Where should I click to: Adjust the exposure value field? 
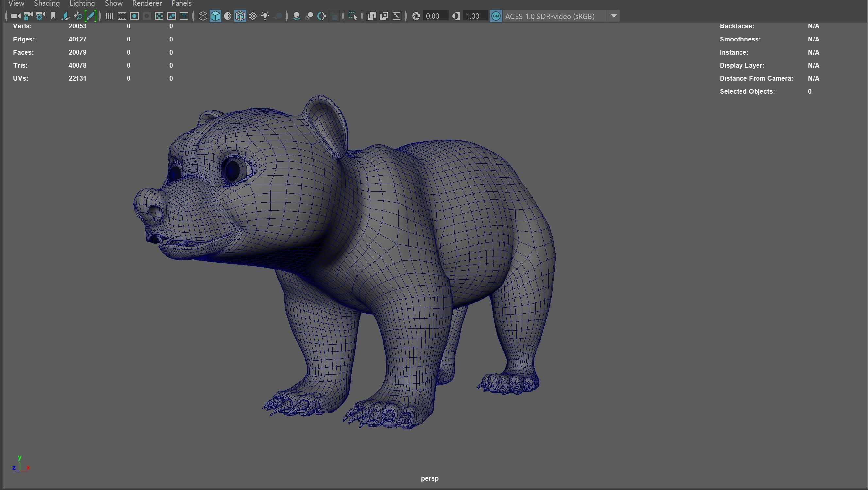(435, 16)
